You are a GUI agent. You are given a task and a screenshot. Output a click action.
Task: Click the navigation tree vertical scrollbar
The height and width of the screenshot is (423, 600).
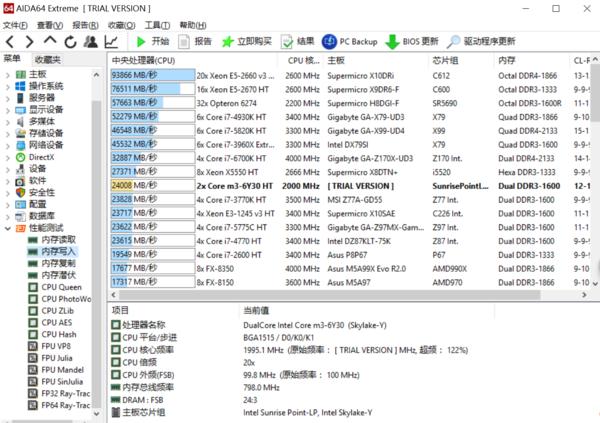pos(96,253)
